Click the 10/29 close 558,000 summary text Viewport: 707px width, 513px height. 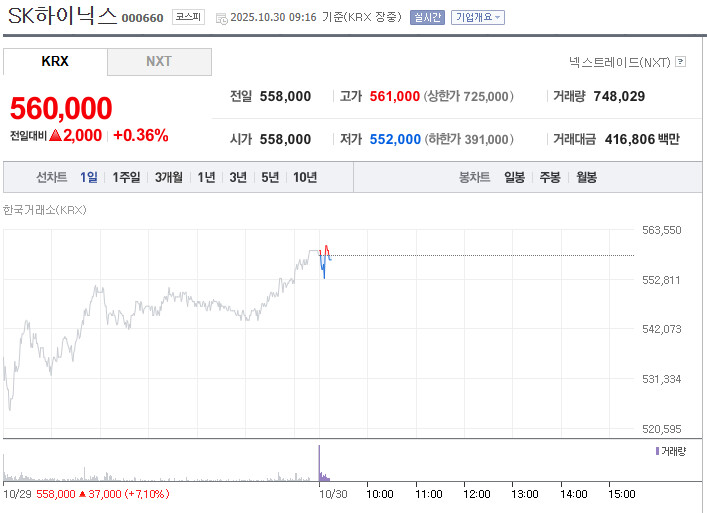102,494
